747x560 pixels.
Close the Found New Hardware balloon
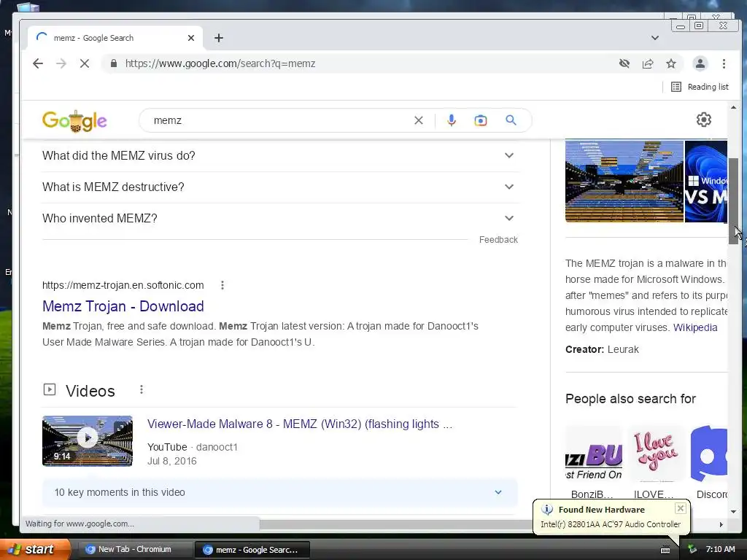[681, 508]
